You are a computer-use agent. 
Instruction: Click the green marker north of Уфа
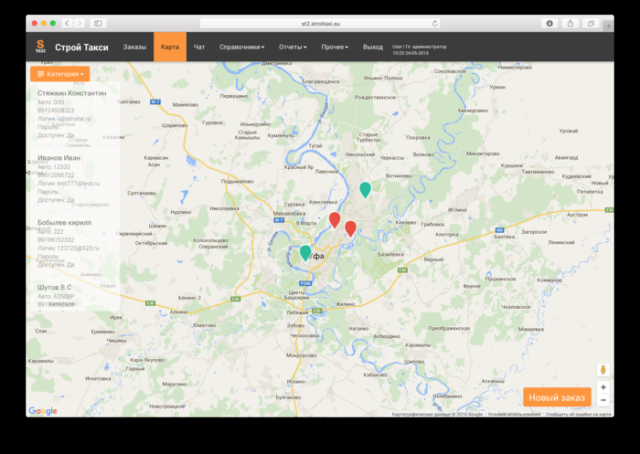[x=365, y=190]
